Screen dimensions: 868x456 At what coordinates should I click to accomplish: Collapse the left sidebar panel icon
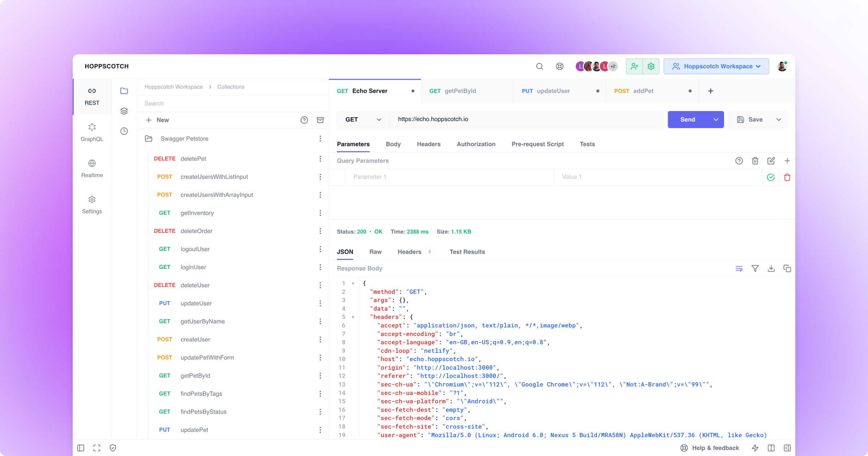click(x=81, y=448)
